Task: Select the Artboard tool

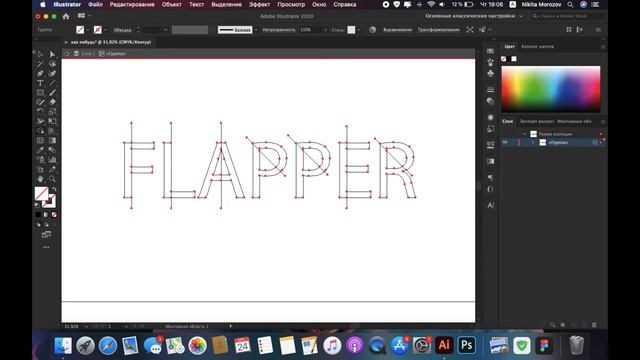Action: (x=40, y=169)
